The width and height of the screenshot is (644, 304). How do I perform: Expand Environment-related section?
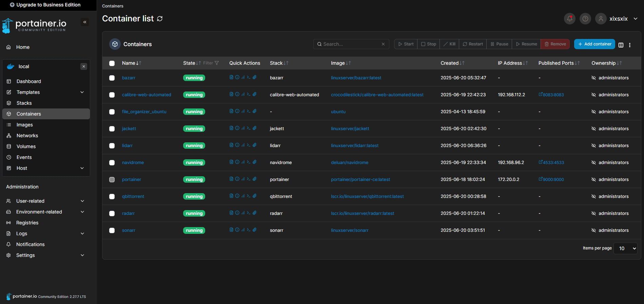click(46, 212)
